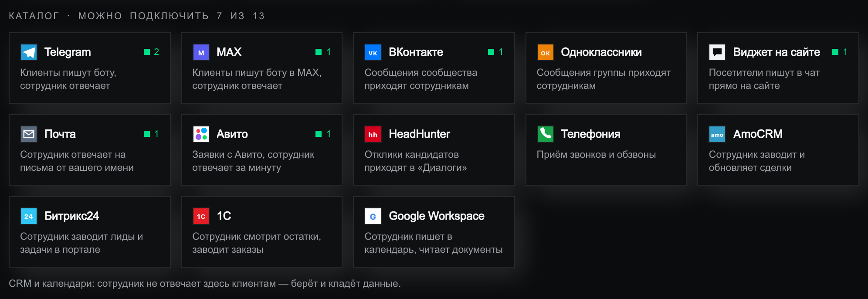Viewport: 868px width, 299px height.
Task: Click the Telegram paper-plane icon
Action: coord(29,52)
